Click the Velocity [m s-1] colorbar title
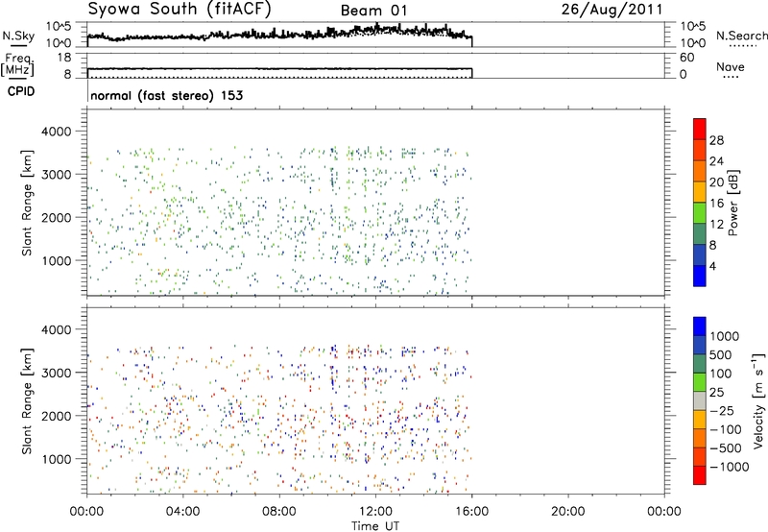This screenshot has height=532, width=768. tap(758, 400)
